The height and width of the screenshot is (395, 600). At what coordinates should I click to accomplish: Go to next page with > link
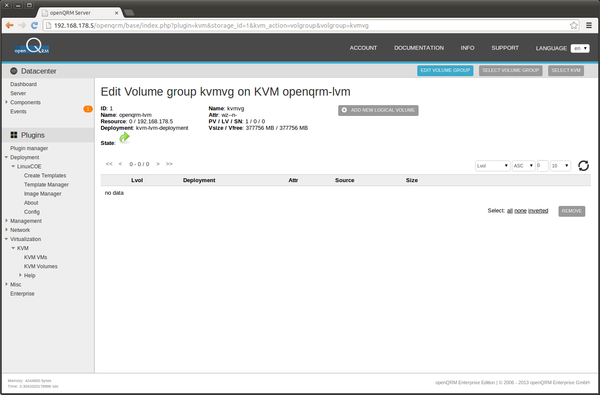click(x=158, y=164)
